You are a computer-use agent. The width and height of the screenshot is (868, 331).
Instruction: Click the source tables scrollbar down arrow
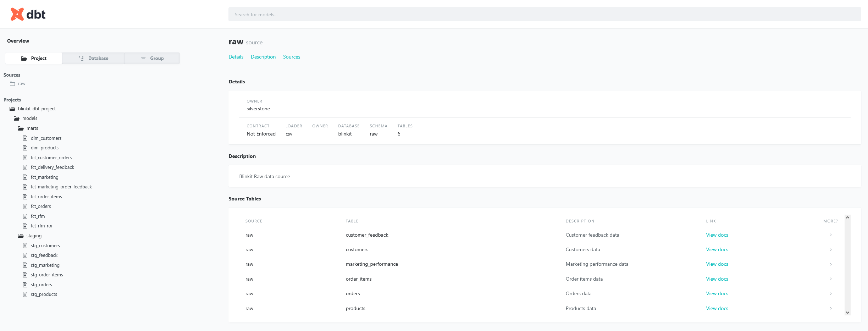(x=847, y=313)
